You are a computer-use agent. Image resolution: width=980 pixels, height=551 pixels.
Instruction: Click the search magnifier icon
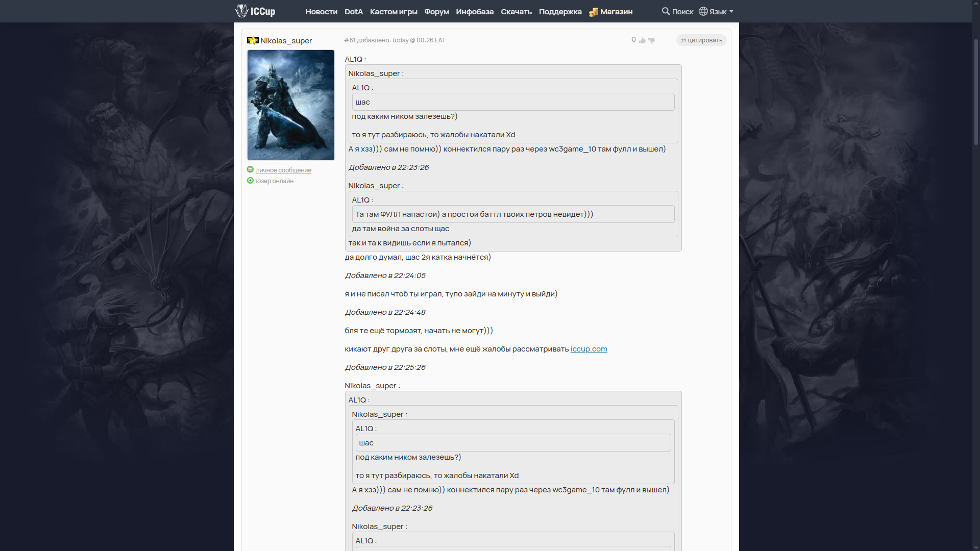(666, 11)
